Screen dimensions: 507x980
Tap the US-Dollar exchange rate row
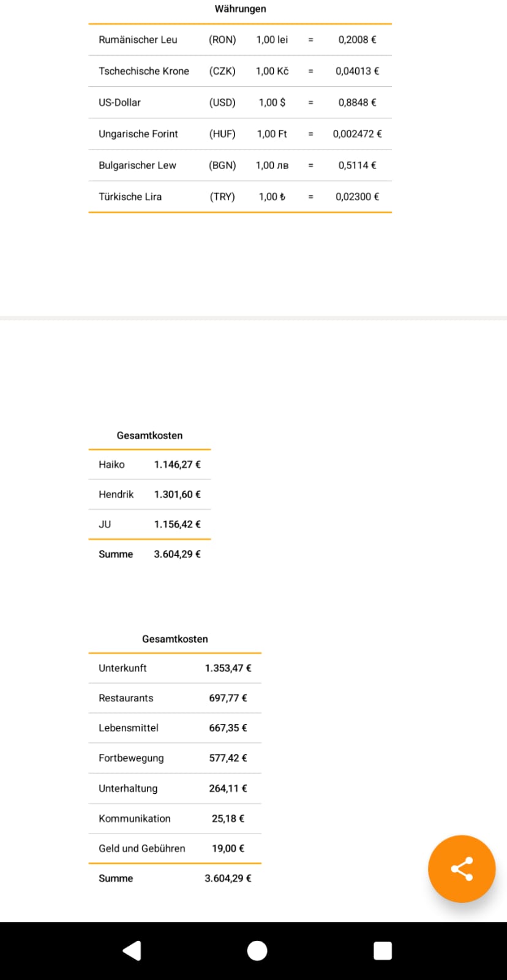point(239,102)
